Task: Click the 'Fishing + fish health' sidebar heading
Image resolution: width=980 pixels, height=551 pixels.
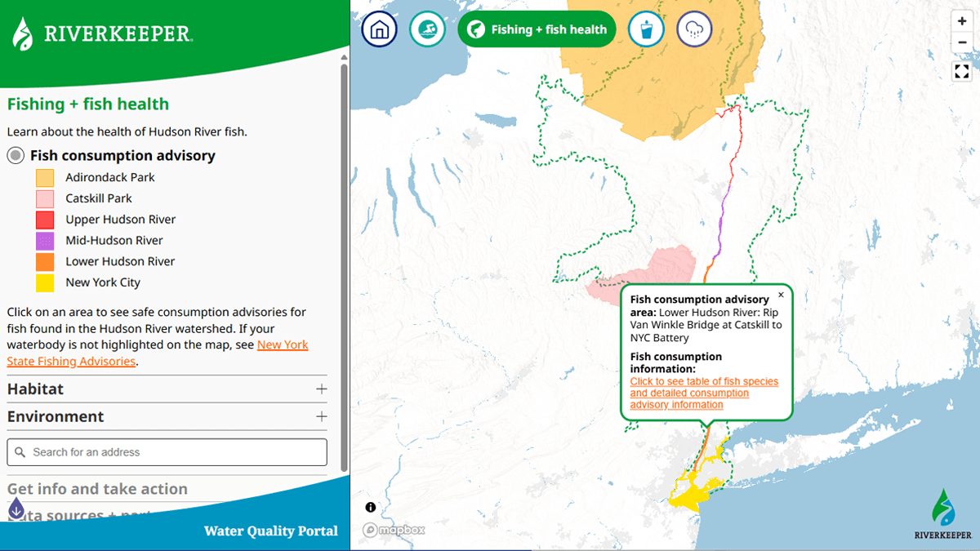Action: coord(88,104)
